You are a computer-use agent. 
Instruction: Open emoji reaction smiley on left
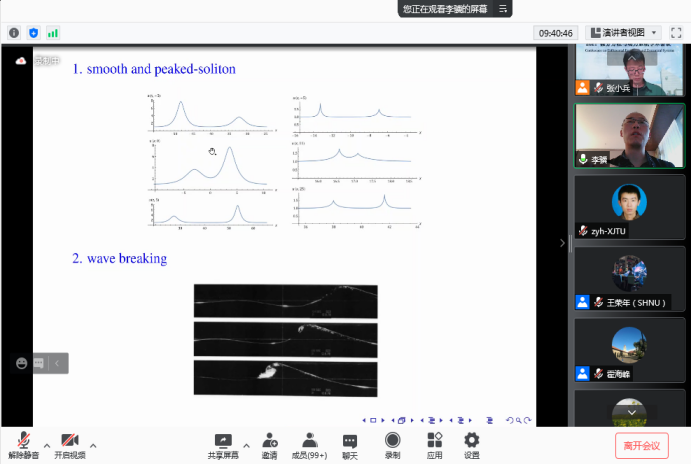(21, 363)
